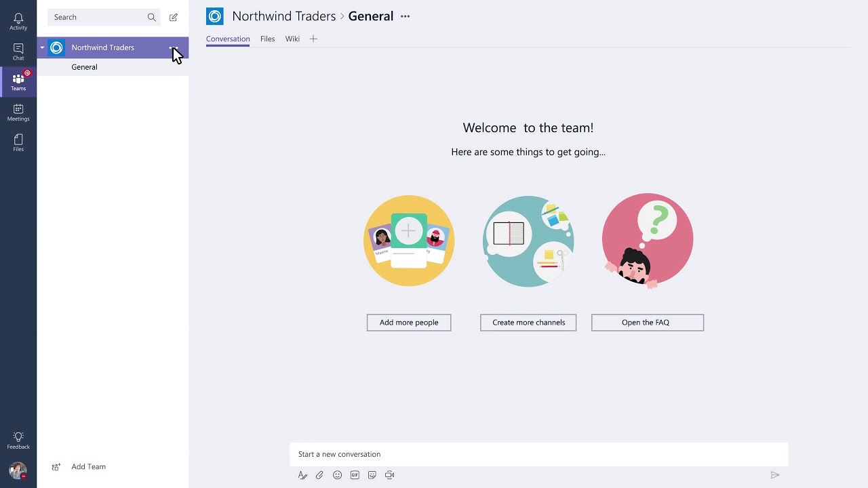Open the emoji picker
This screenshot has width=868, height=488.
point(337,475)
